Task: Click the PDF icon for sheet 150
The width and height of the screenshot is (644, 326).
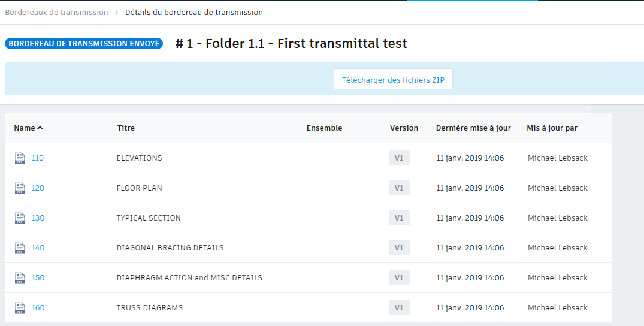Action: (20, 278)
